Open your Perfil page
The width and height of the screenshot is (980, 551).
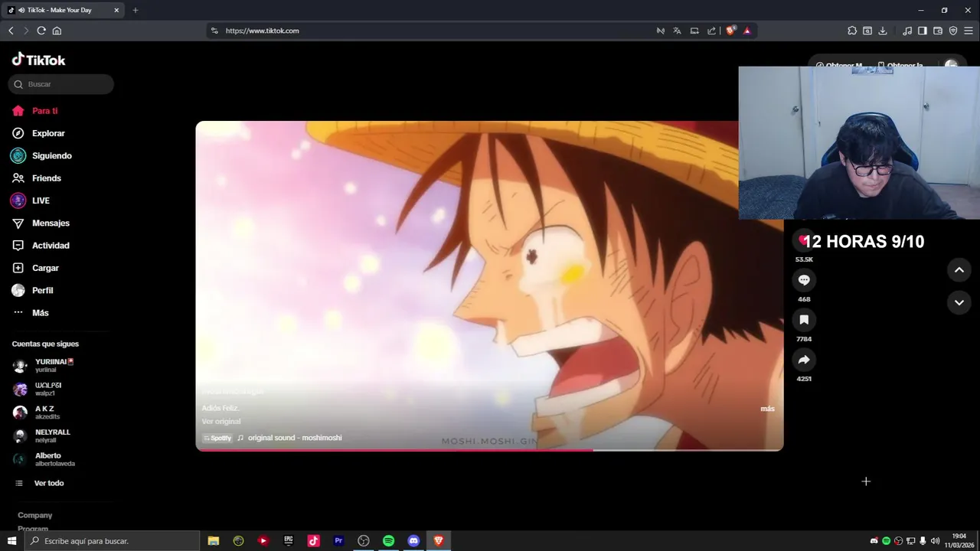(x=32, y=290)
